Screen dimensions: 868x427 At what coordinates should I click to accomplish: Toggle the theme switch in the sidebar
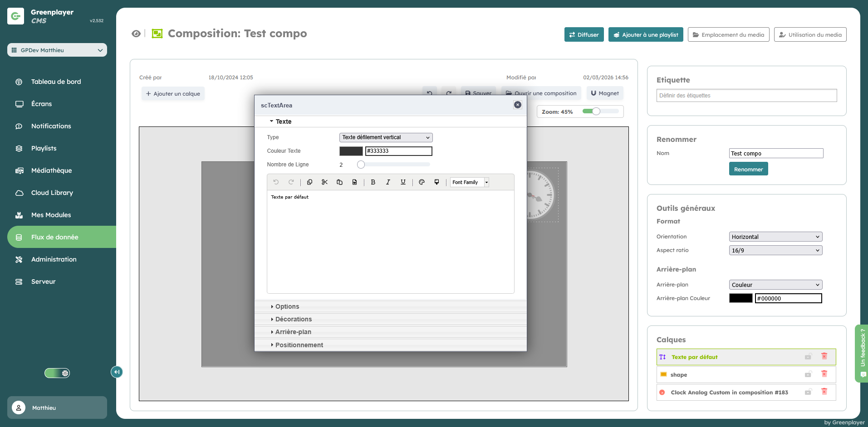click(x=57, y=373)
